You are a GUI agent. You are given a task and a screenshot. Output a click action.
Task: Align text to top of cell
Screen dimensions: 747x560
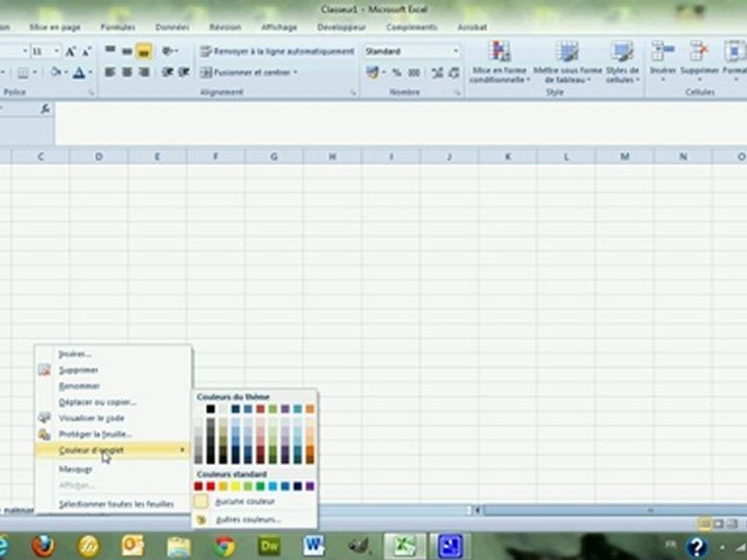tap(110, 51)
